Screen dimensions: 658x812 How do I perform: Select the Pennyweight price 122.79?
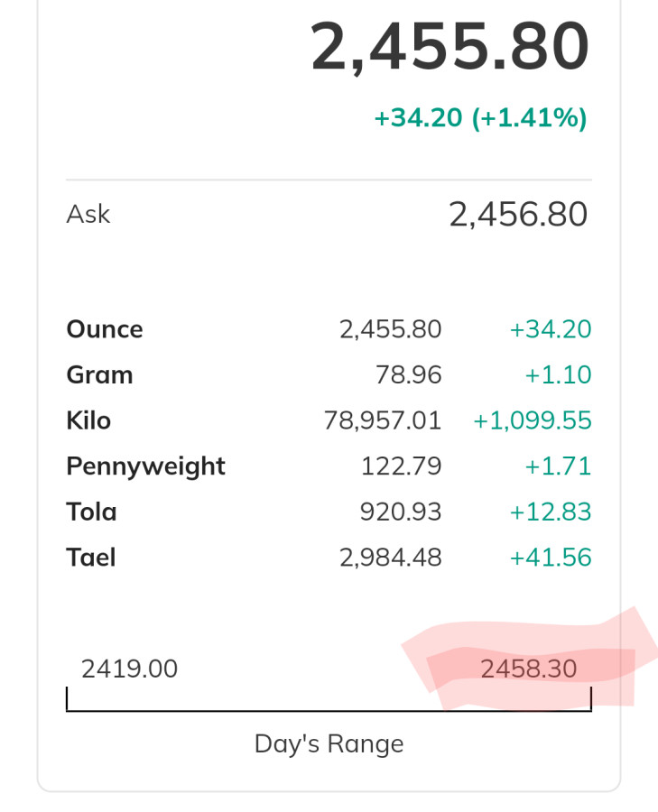pos(402,466)
